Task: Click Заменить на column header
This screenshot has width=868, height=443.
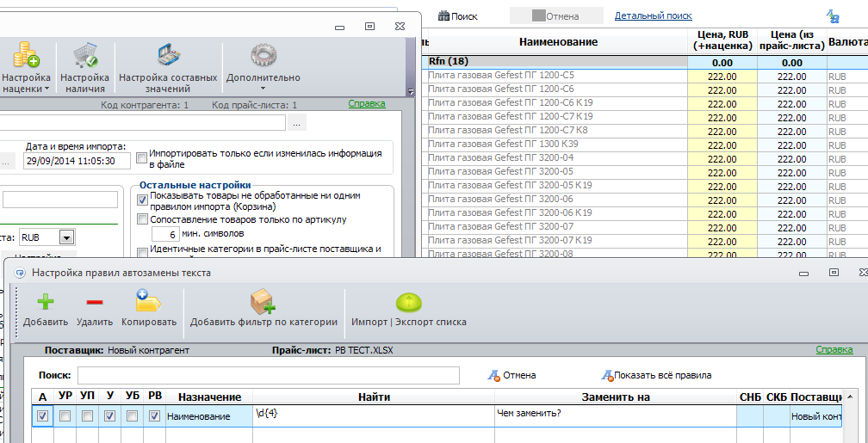Action: pos(616,397)
